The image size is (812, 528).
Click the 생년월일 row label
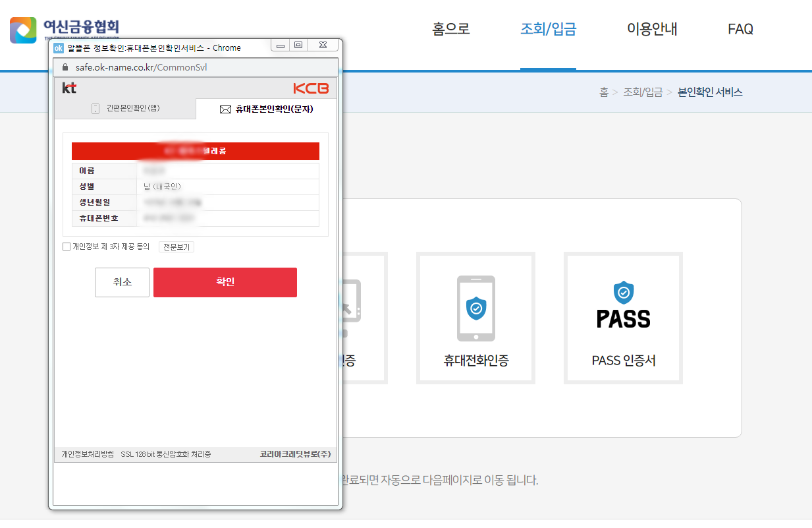coord(95,202)
